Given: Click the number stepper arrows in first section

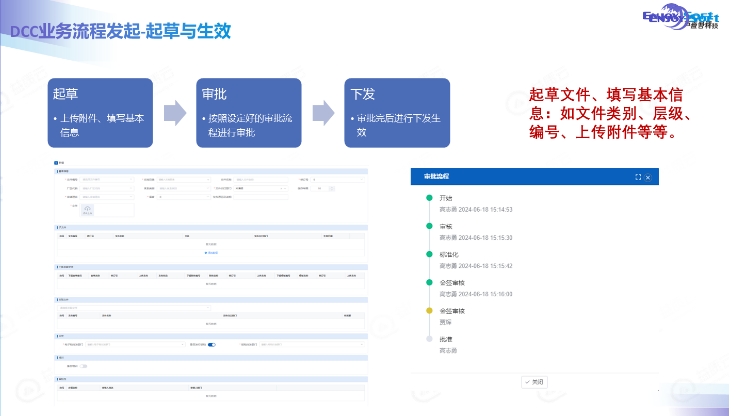Looking at the screenshot, I should (x=332, y=189).
